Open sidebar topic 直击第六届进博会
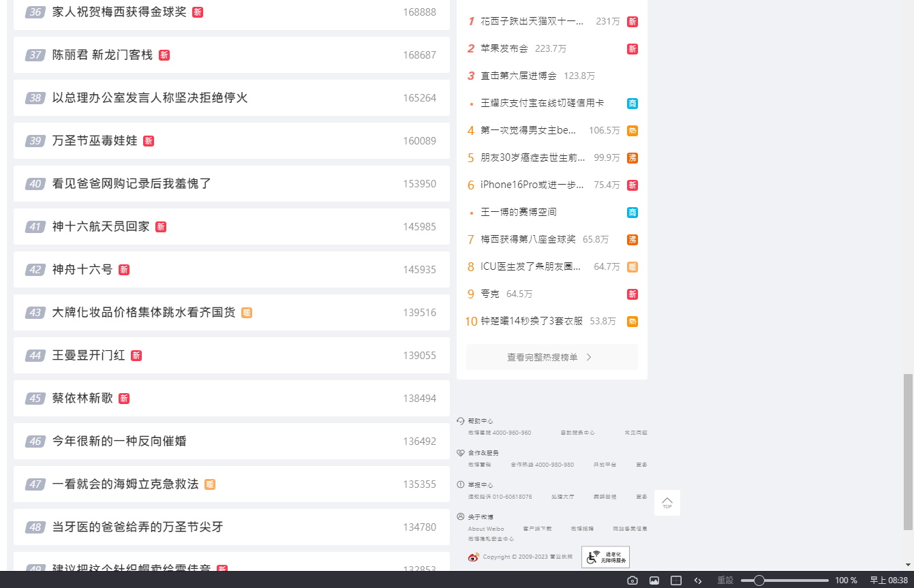 [519, 76]
